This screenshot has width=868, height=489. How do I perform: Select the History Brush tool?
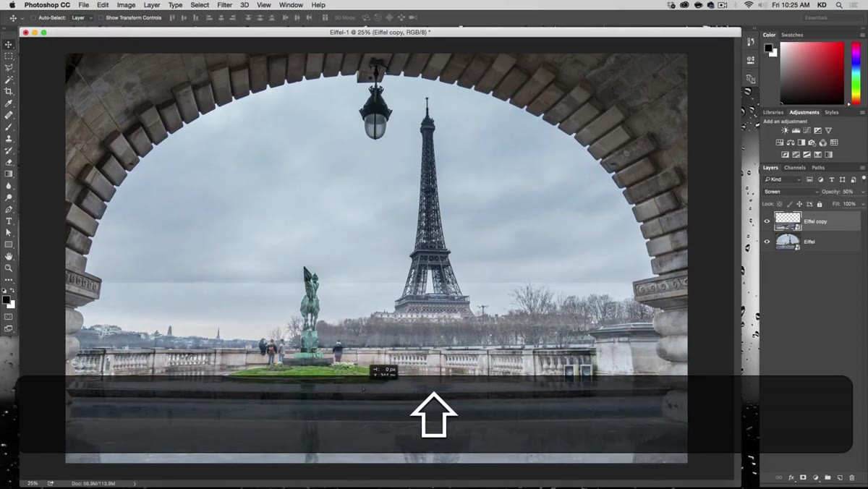(x=9, y=150)
